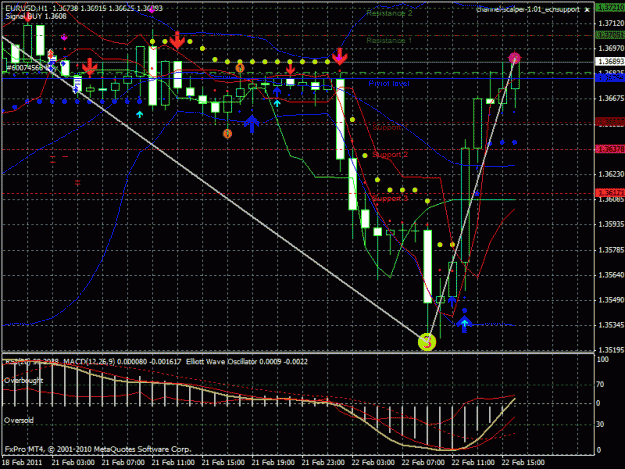
Task: Click the x icon beside the channel-scalper label
Action: coord(586,10)
